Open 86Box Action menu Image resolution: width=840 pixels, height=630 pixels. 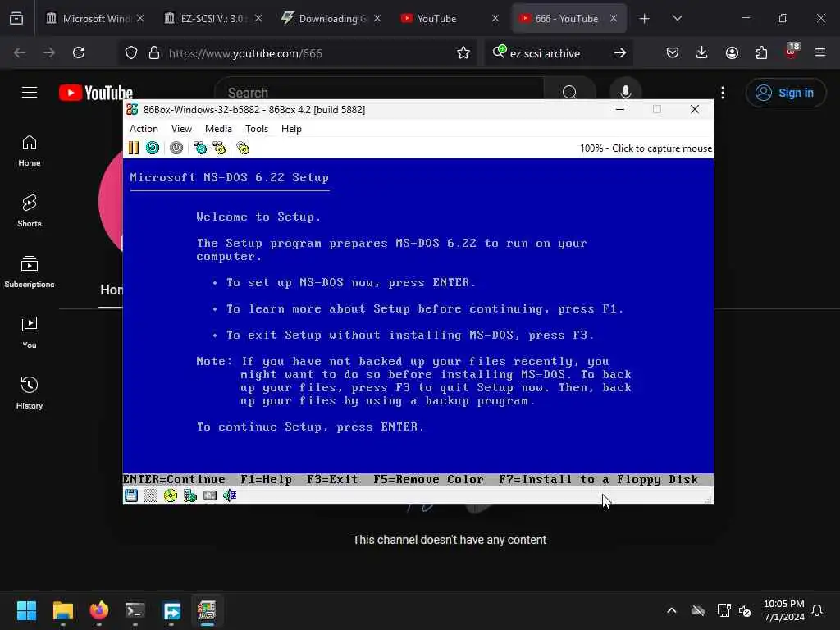[144, 129]
